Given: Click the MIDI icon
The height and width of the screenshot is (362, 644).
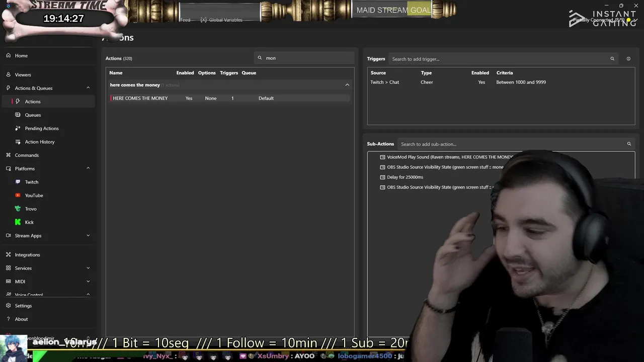Looking at the screenshot, I should point(8,282).
